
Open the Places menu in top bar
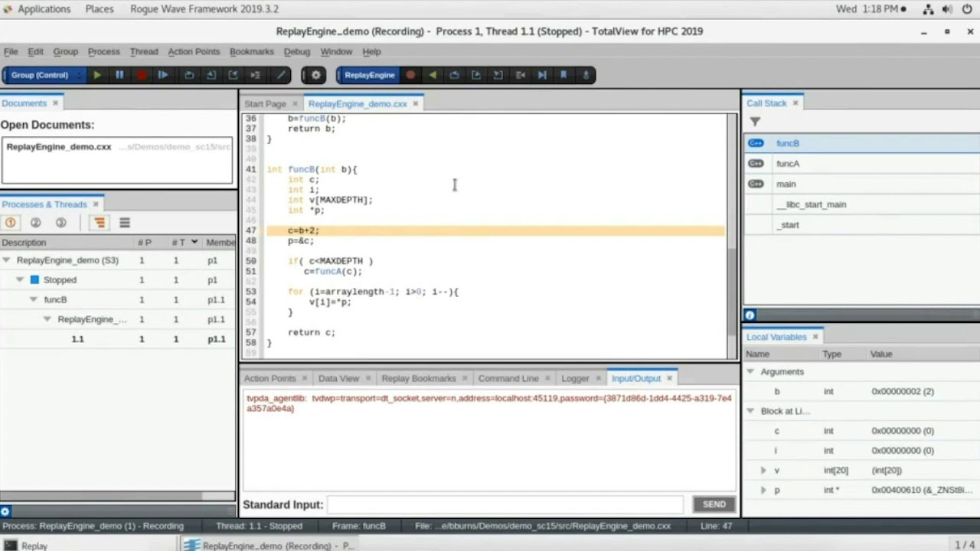pos(100,9)
